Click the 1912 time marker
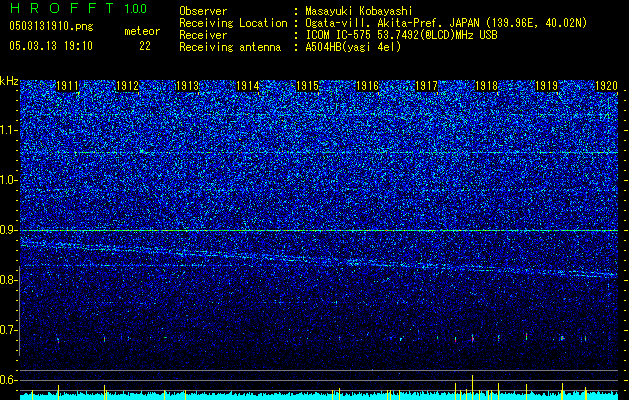The width and height of the screenshot is (629, 400). coord(127,86)
